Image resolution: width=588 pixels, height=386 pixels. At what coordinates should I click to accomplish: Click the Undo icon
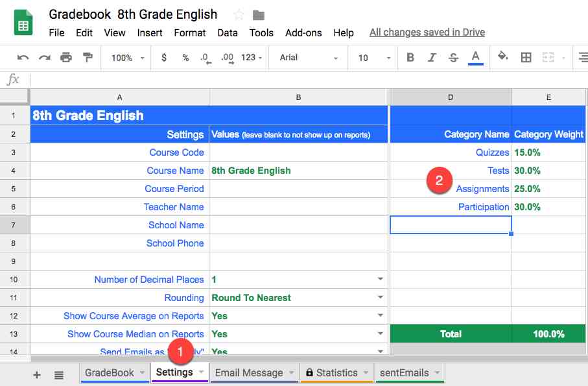pyautogui.click(x=22, y=58)
